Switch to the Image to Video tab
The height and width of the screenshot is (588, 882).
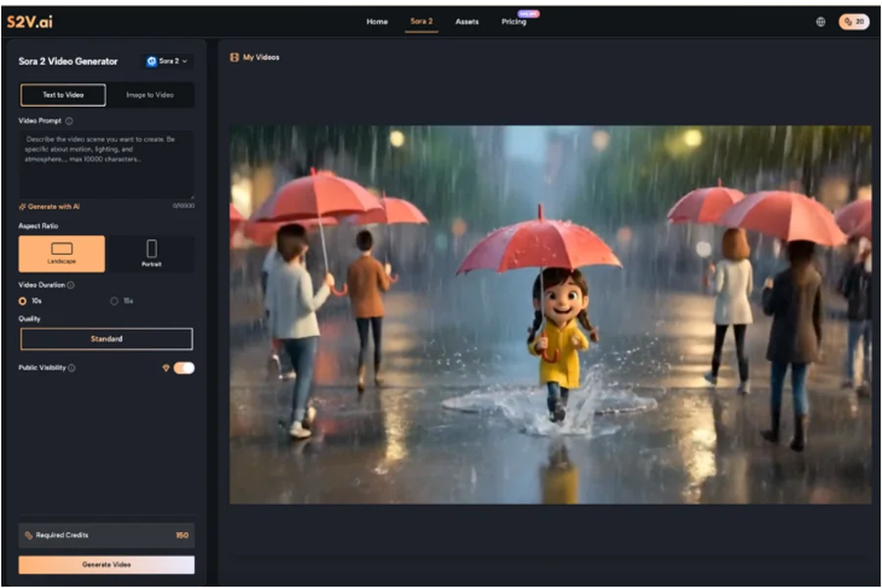pos(150,95)
